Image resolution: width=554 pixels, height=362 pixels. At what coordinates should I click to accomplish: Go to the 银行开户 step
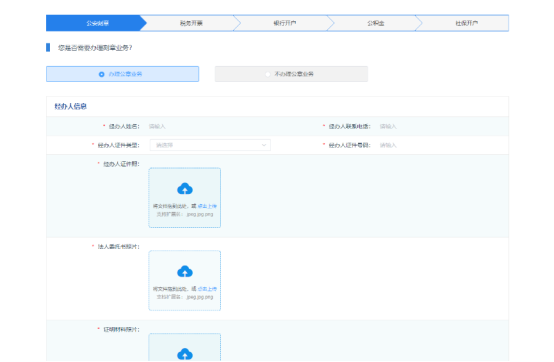click(x=284, y=23)
